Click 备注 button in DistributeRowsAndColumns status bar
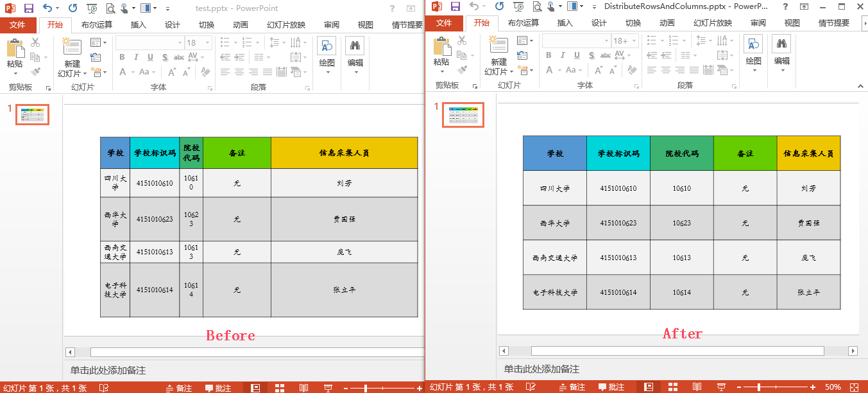 point(572,387)
